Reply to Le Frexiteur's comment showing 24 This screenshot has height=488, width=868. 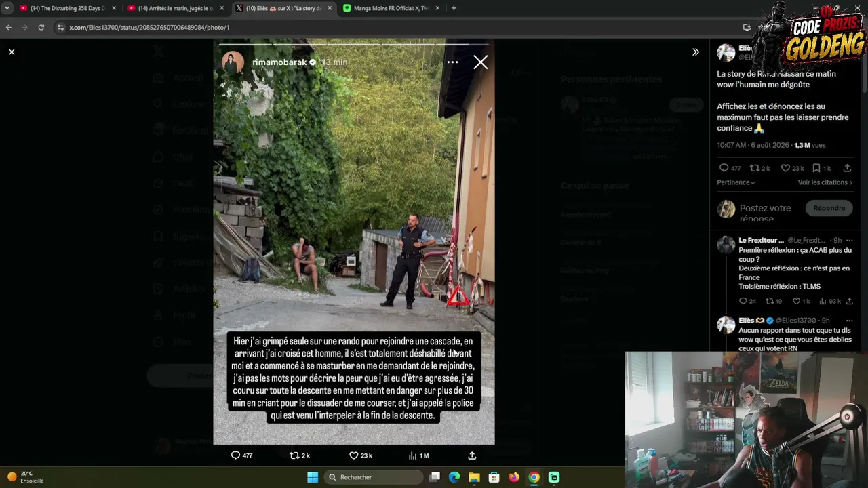743,301
